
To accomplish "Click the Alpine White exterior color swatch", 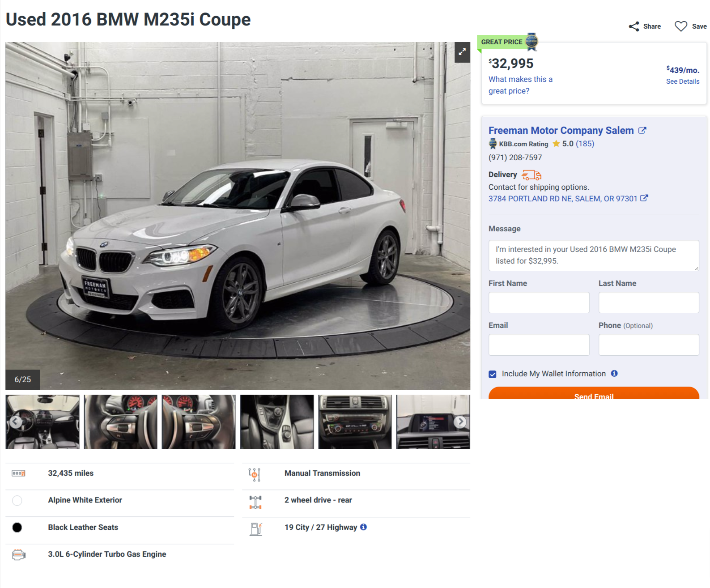I will click(x=17, y=501).
